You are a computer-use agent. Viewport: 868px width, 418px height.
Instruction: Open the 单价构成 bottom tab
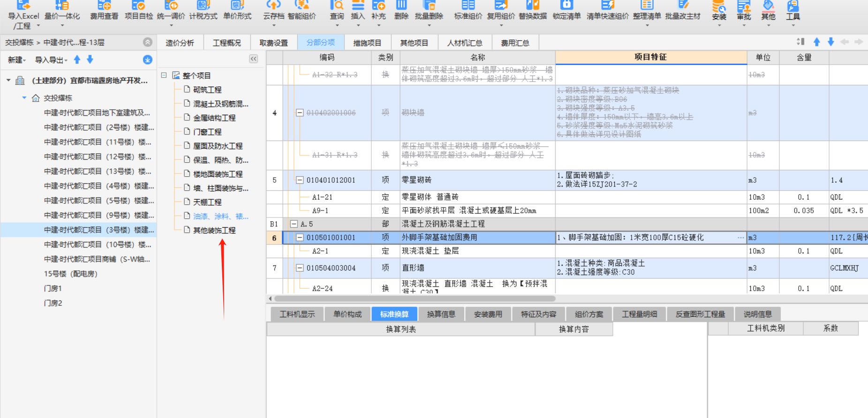[347, 314]
